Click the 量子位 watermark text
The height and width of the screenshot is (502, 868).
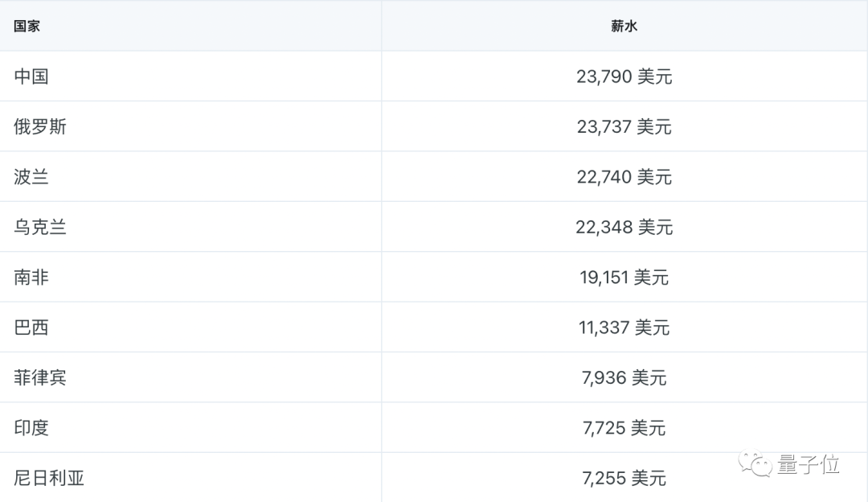coord(809,464)
